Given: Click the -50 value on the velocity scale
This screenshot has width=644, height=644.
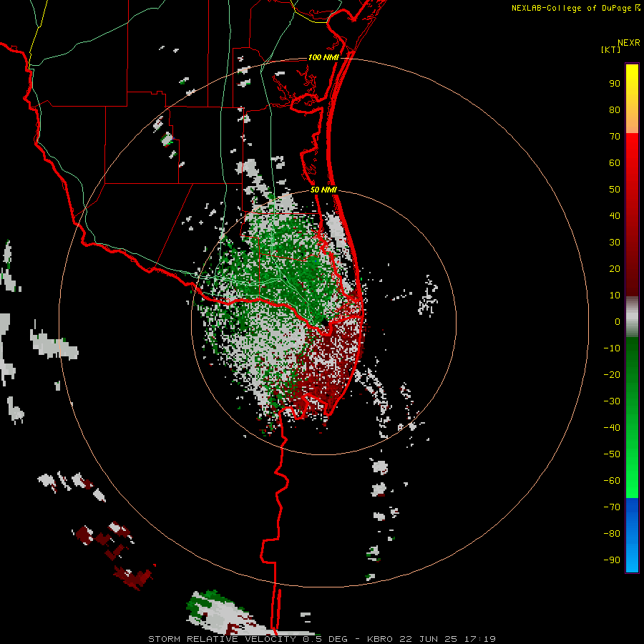Looking at the screenshot, I should pyautogui.click(x=612, y=454).
